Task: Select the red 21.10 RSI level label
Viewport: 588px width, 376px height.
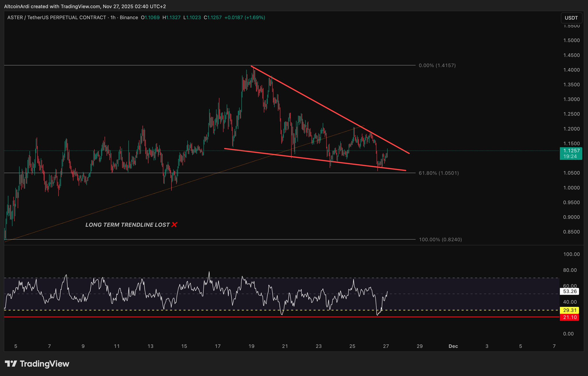Action: point(570,317)
